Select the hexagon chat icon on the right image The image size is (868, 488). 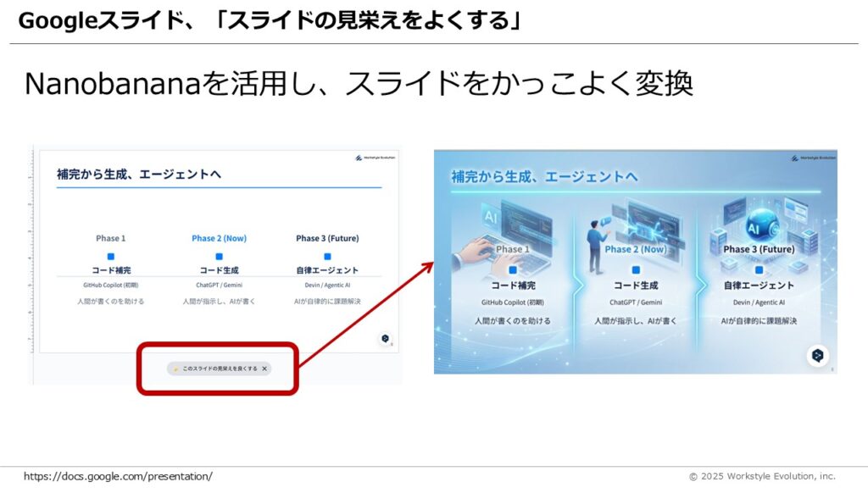(817, 353)
